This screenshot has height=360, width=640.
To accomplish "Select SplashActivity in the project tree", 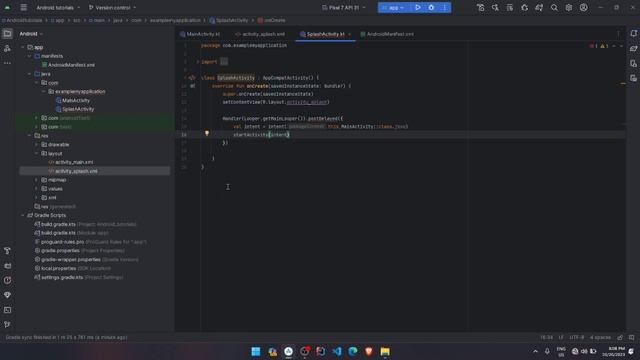I will [75, 109].
